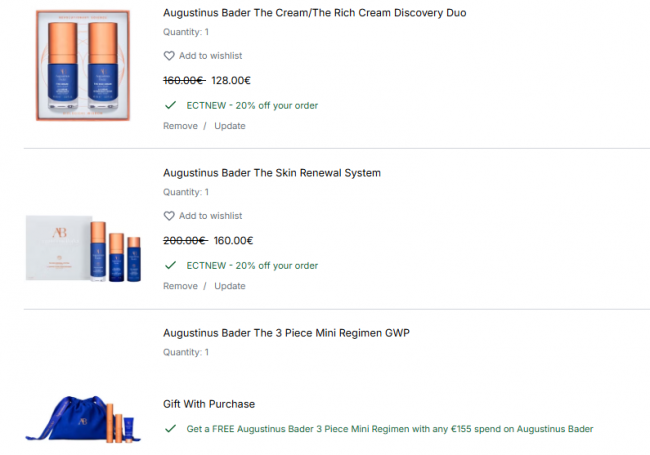Open Augustinus Bader Discovery Duo product title

315,13
